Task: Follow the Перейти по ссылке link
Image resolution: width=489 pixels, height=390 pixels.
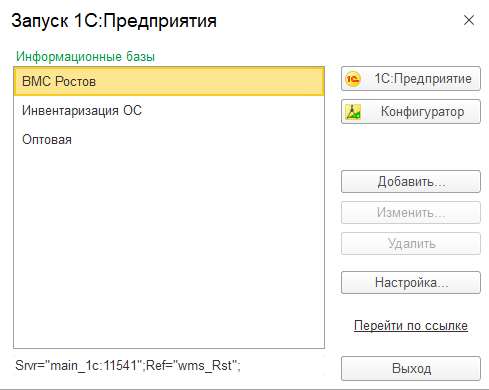Action: click(411, 325)
